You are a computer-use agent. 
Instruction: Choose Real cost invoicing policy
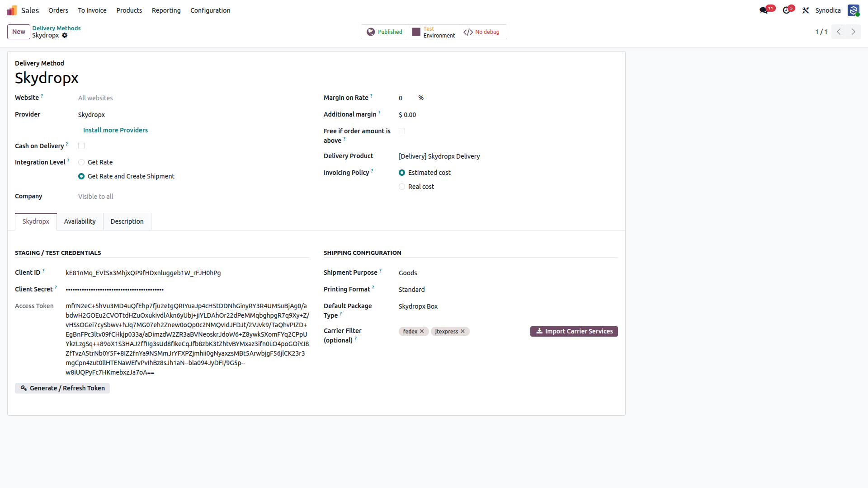pos(402,187)
